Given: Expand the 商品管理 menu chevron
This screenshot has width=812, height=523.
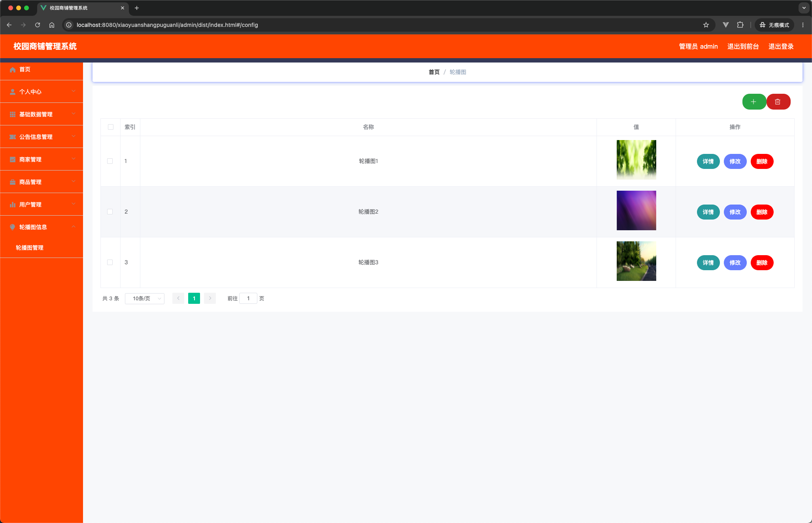Looking at the screenshot, I should [x=74, y=182].
